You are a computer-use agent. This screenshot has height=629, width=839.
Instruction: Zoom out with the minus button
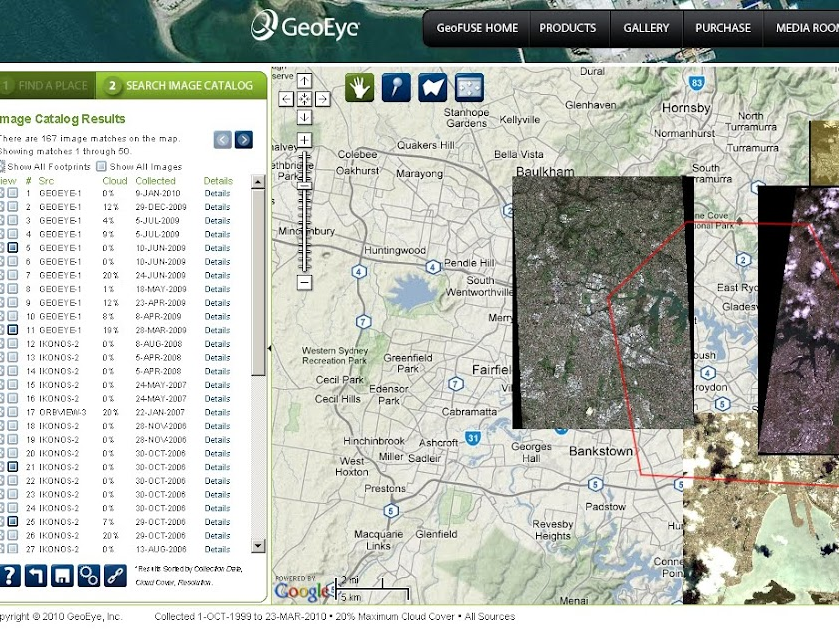[x=304, y=282]
